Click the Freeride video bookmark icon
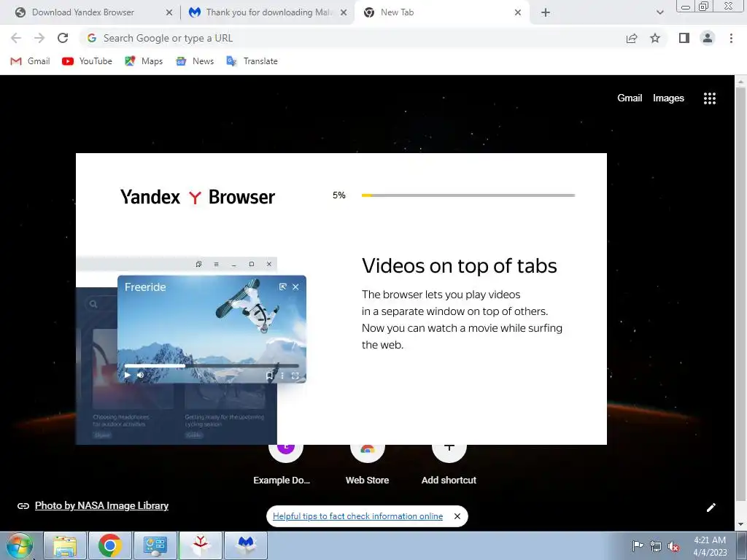The width and height of the screenshot is (747, 560). pos(269,376)
